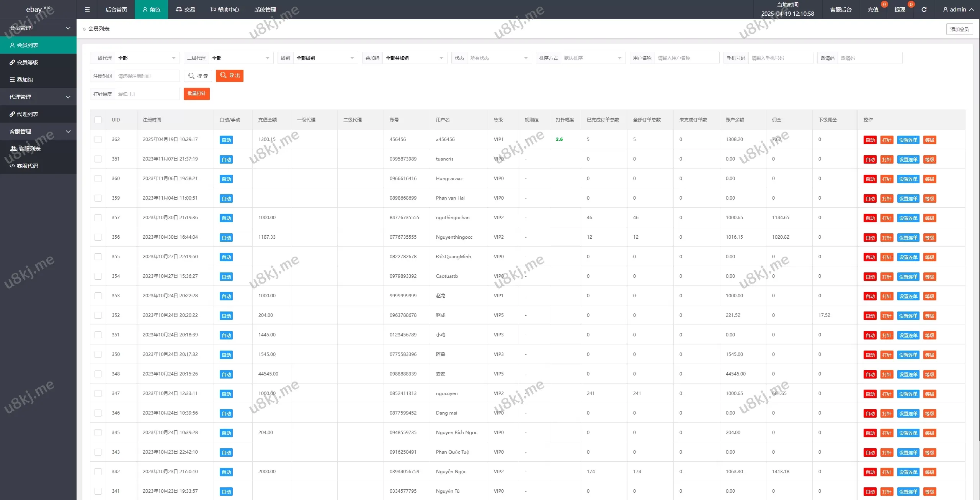
Task: Tick the checkbox for UID 362 row
Action: [98, 139]
